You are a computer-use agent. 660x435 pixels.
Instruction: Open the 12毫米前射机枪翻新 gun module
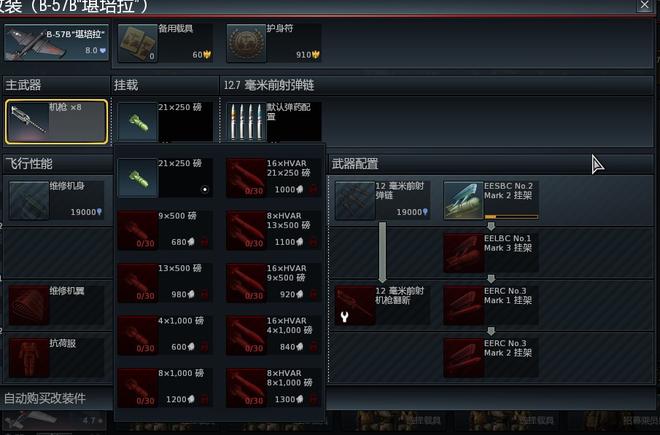383,305
